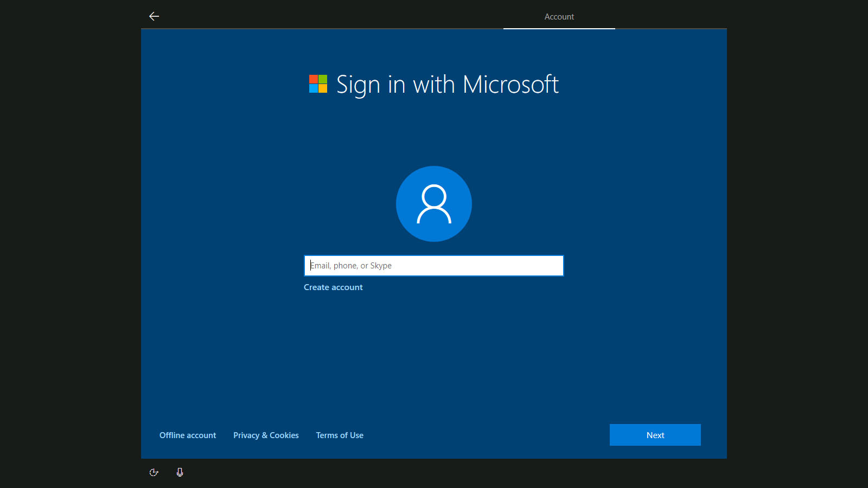
Task: Click the word Microsoft in the heading
Action: tap(510, 85)
